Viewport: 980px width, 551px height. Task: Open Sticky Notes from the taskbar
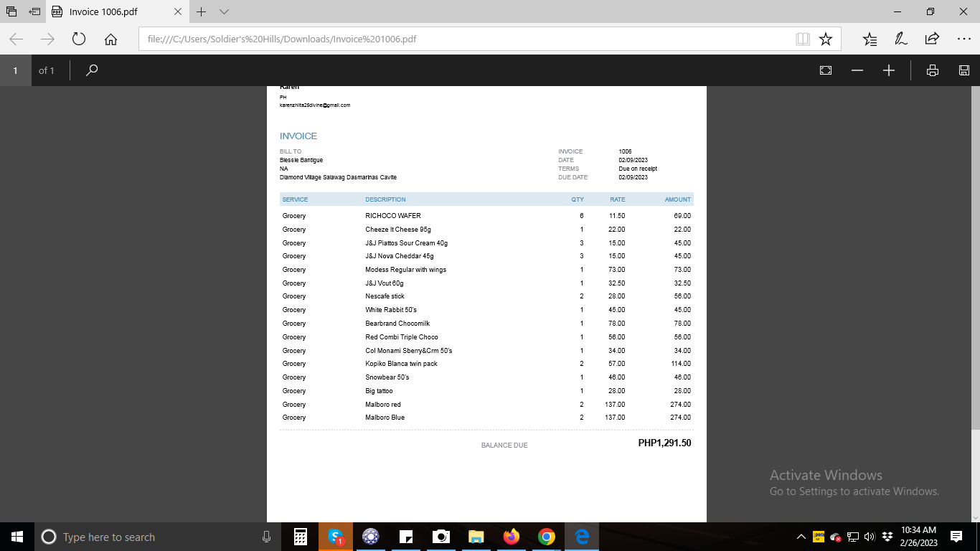pos(406,537)
